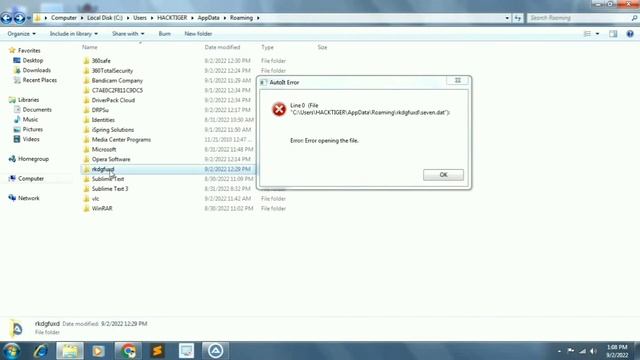The width and height of the screenshot is (640, 360).
Task: Open the Share with menu
Action: tap(128, 34)
